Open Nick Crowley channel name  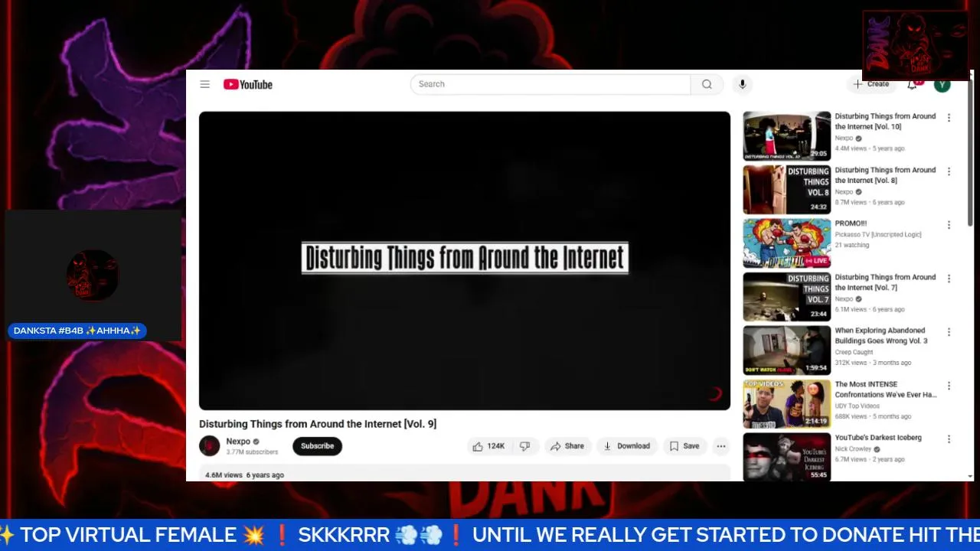(853, 449)
